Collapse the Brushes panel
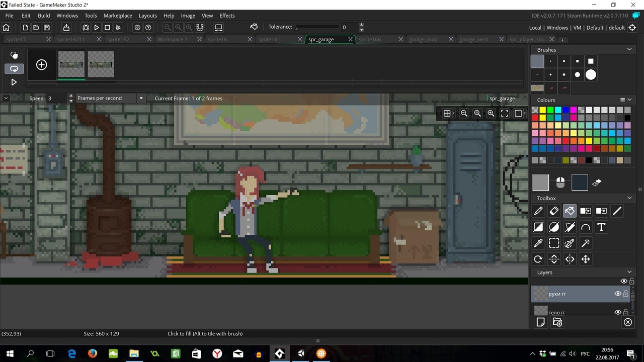The image size is (644, 362). (x=629, y=50)
